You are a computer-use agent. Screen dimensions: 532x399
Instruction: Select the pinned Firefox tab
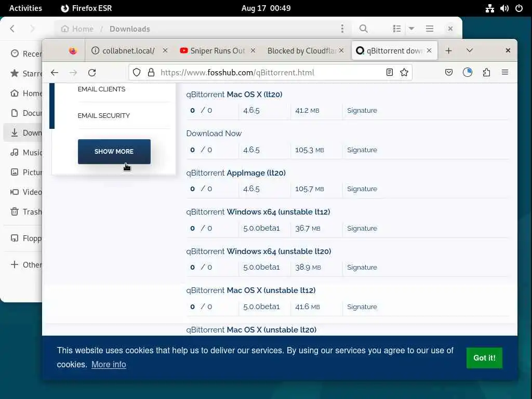73,51
